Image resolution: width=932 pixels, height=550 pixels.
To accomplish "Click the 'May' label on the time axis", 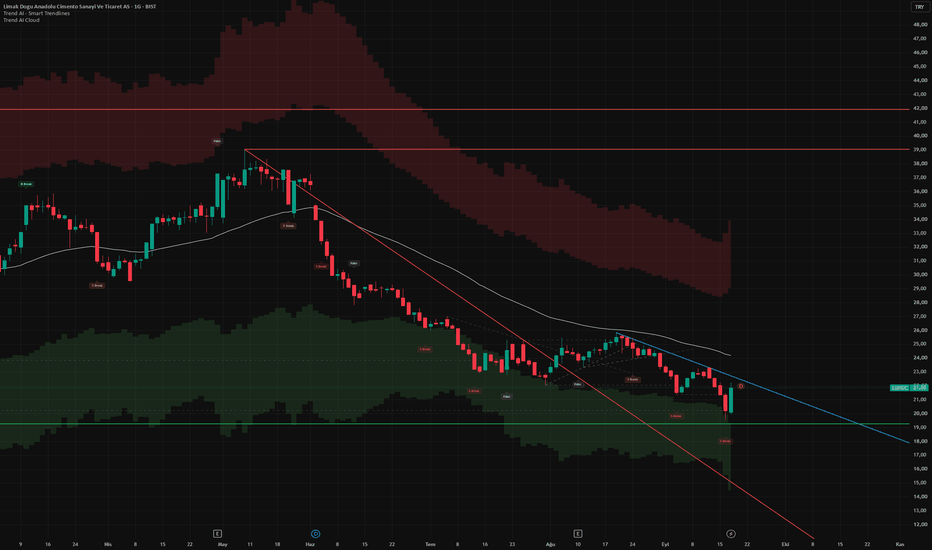I will (222, 544).
